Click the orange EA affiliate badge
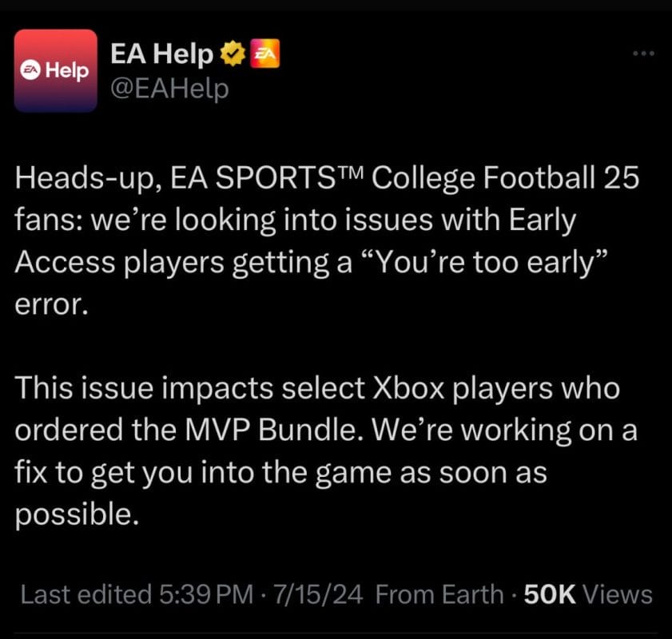 click(264, 54)
